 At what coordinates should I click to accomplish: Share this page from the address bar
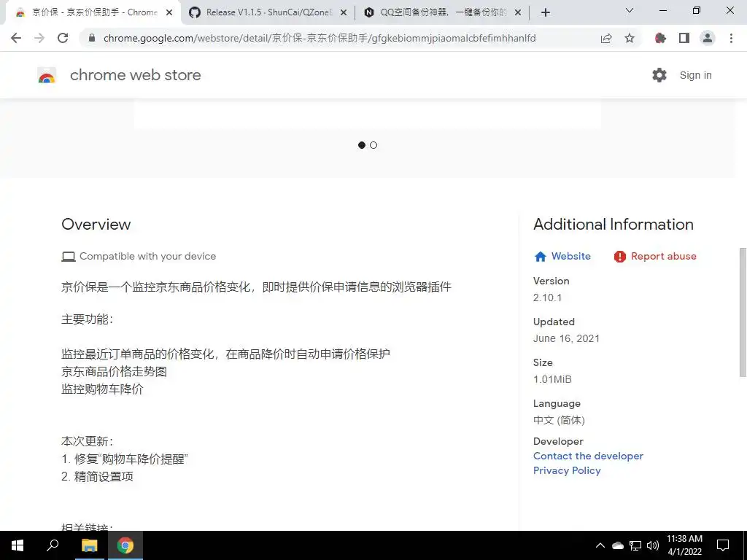(x=606, y=38)
